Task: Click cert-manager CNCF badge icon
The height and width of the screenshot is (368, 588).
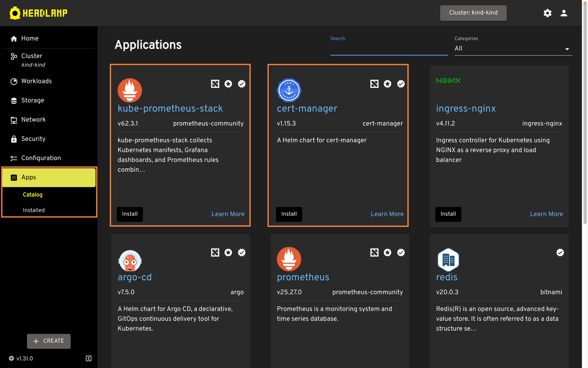Action: (374, 84)
